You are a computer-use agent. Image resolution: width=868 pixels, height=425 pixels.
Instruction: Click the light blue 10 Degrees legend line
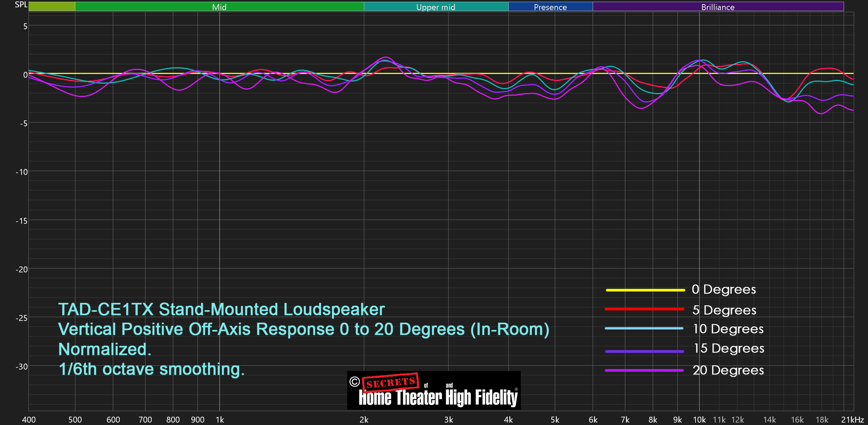(644, 328)
